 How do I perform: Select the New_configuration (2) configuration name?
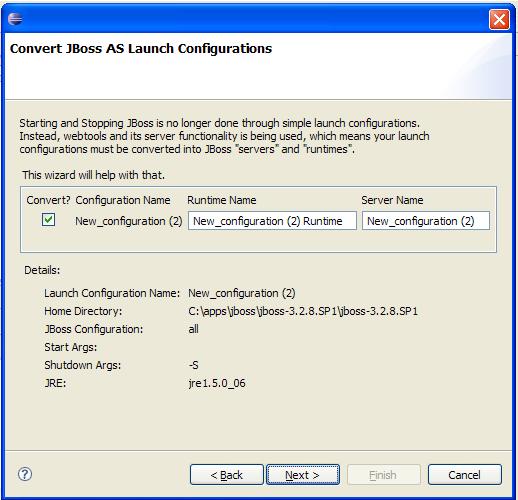[129, 221]
